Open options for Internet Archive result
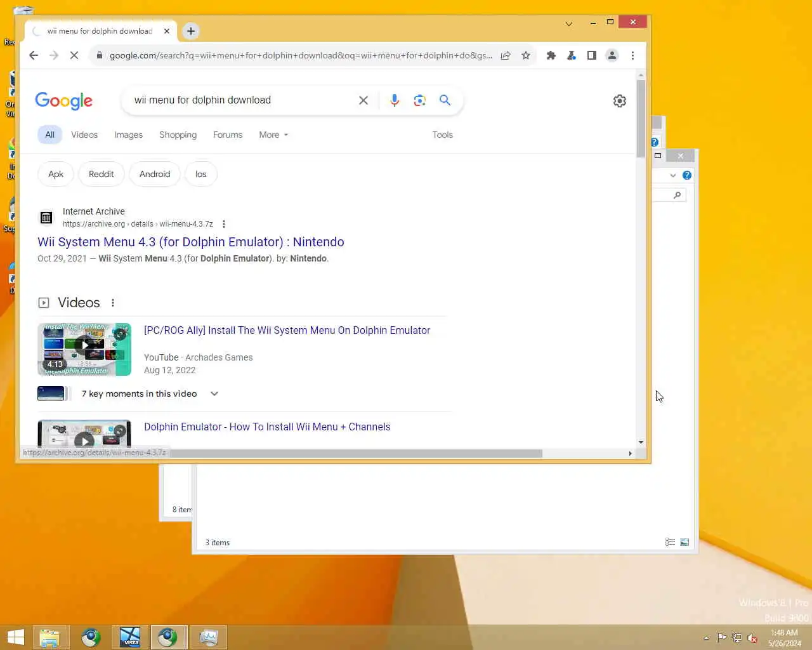The image size is (812, 650). click(x=224, y=224)
